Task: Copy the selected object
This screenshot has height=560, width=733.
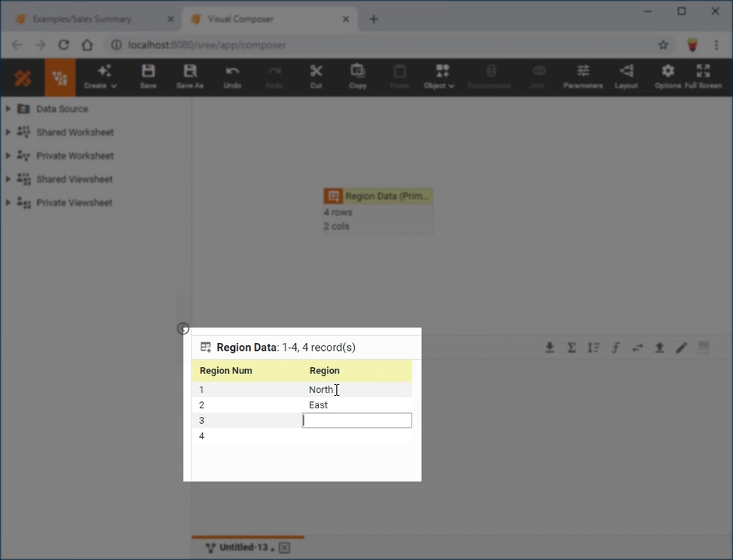Action: click(358, 77)
